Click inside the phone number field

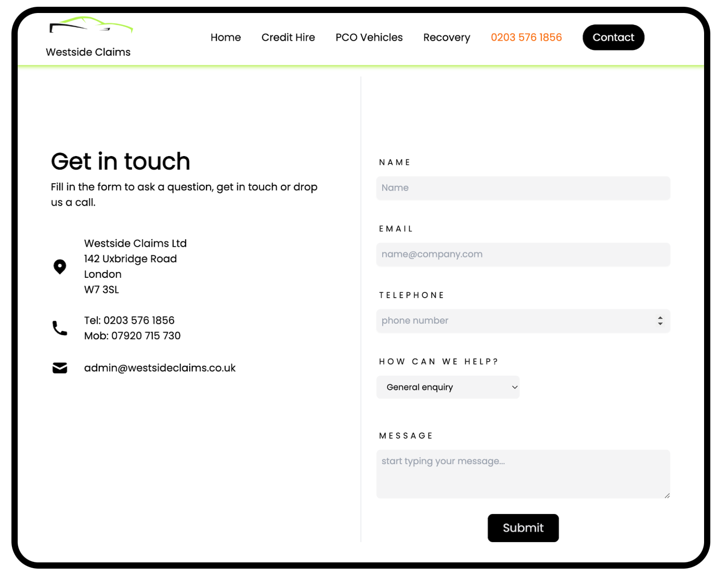pos(515,321)
